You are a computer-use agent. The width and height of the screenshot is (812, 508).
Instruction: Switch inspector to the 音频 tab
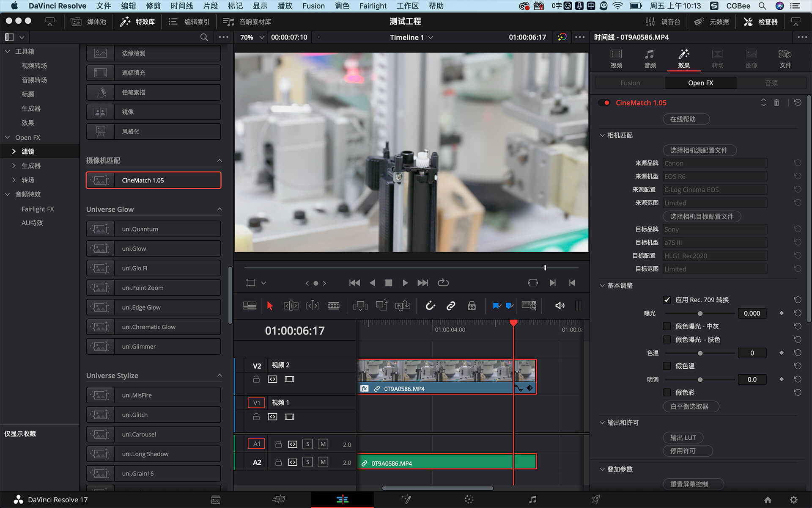[x=650, y=59]
